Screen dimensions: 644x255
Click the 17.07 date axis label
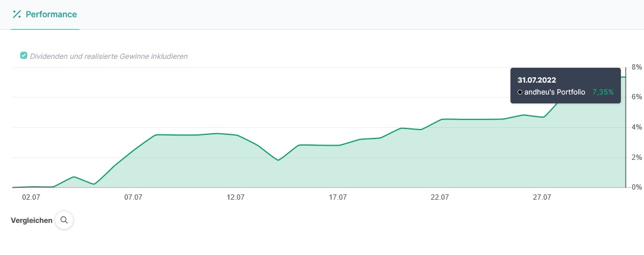point(338,197)
